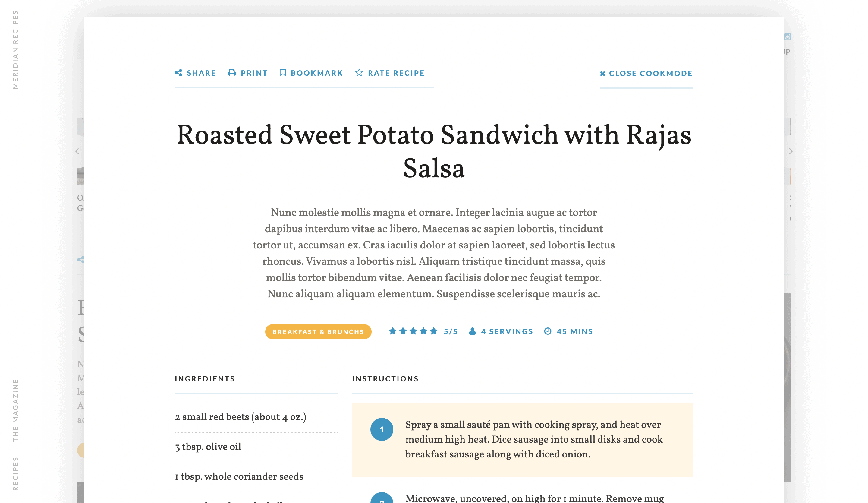Open Meridian Recipes from the vertical sidebar

click(15, 50)
